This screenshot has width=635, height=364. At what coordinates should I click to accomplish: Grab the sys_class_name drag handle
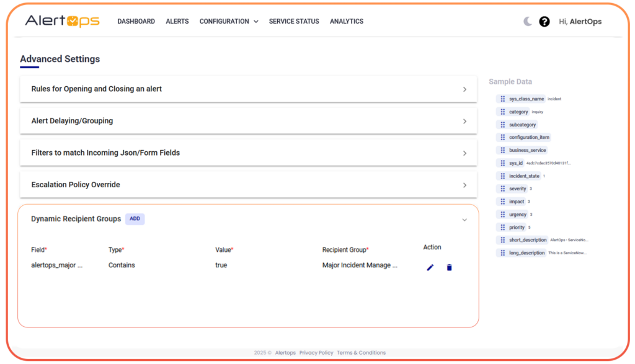point(502,99)
